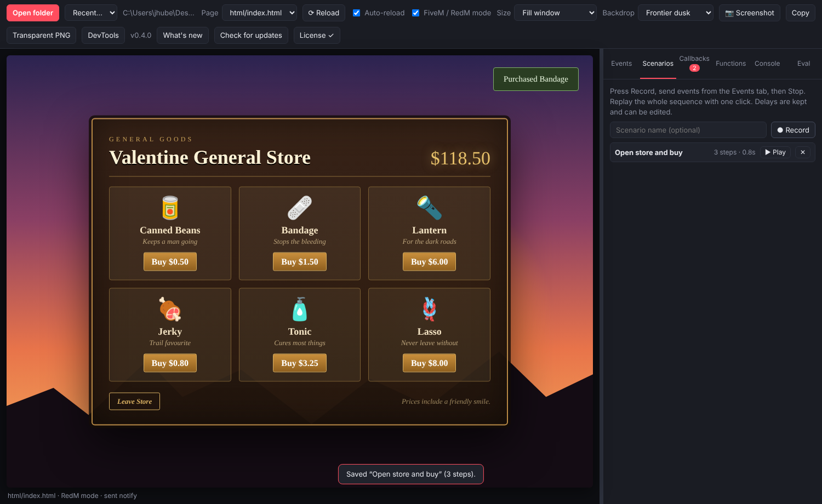Change the Backdrop dropdown from Frontier dusk

676,13
